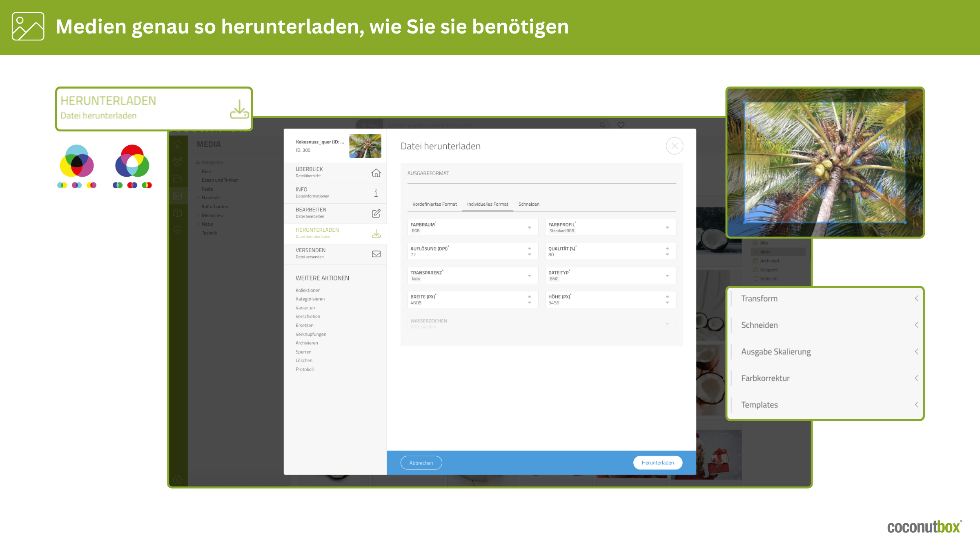This screenshot has height=551, width=980.
Task: Switch to the Vordefiniertes Format tab
Action: 434,204
